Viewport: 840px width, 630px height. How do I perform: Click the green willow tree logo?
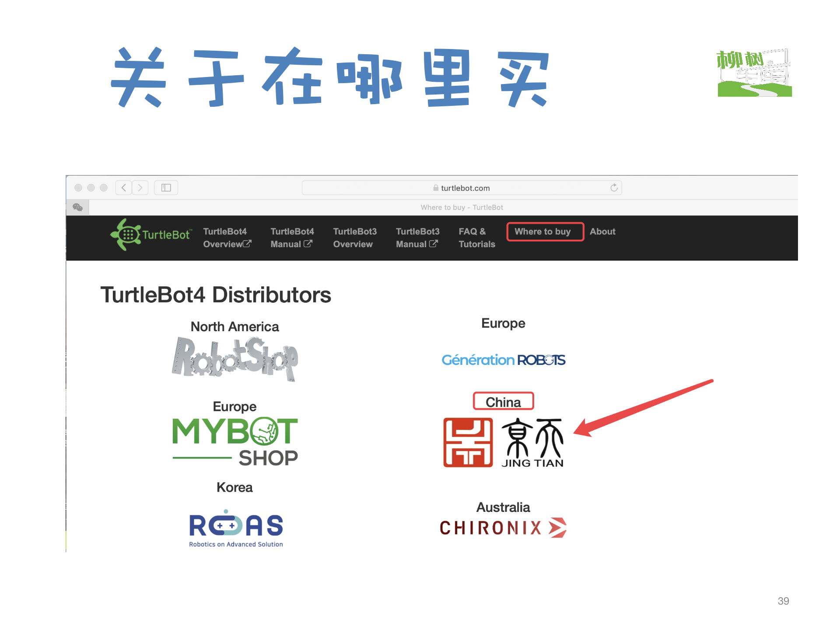tap(754, 73)
